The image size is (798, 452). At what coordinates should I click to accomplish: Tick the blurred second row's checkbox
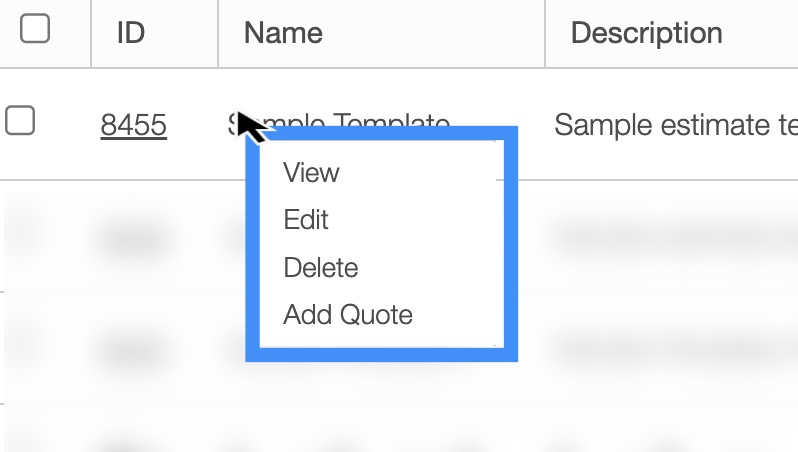point(20,235)
